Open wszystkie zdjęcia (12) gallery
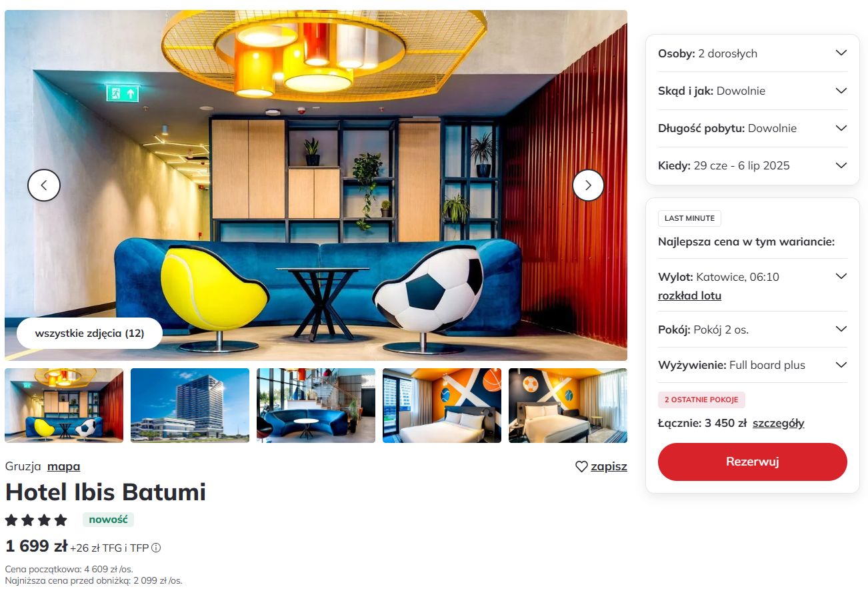This screenshot has width=868, height=593. (89, 333)
